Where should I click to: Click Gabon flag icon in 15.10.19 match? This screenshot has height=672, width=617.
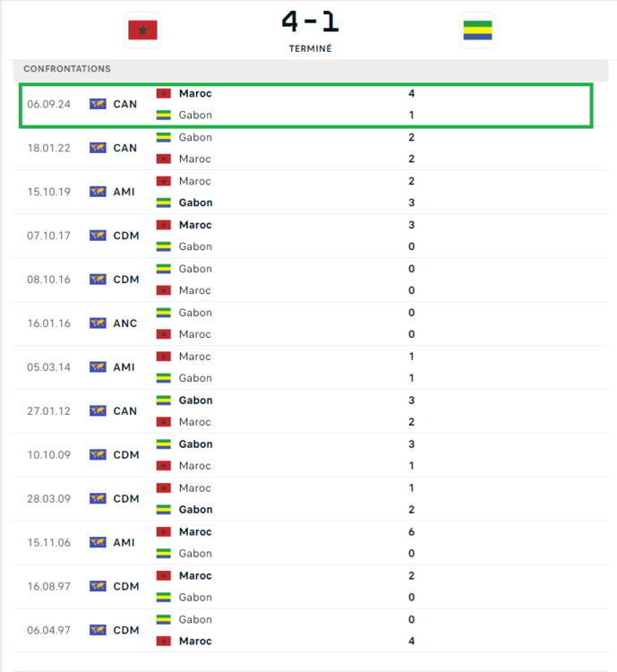(164, 202)
